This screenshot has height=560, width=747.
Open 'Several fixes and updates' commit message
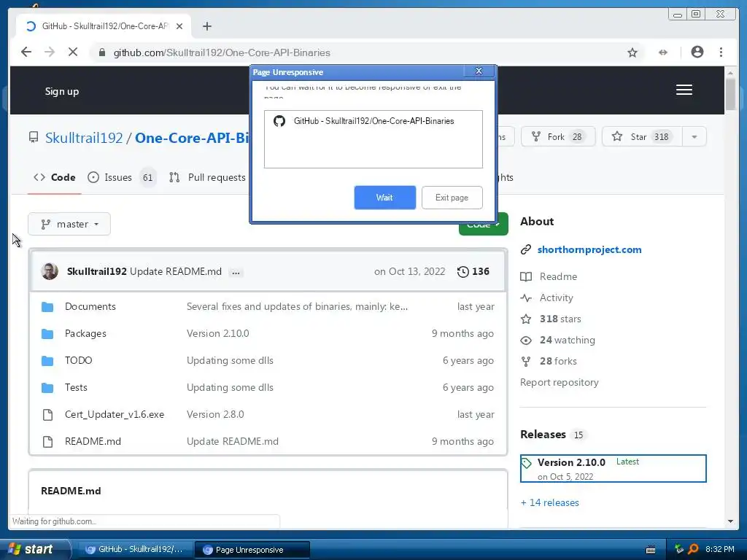click(298, 307)
